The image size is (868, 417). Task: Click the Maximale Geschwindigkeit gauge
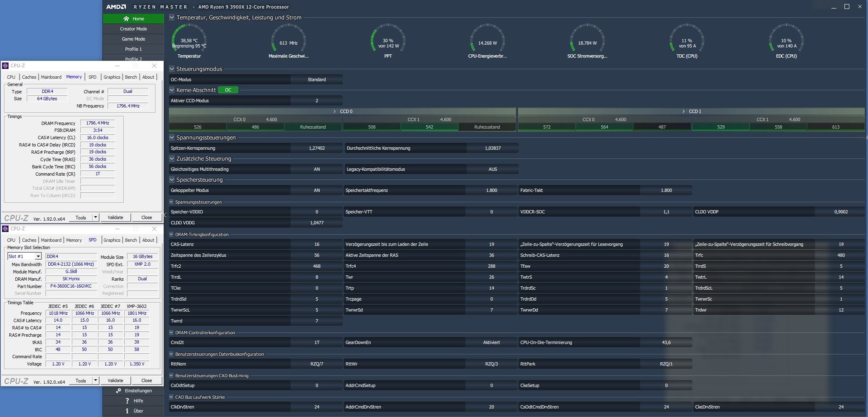pyautogui.click(x=289, y=41)
